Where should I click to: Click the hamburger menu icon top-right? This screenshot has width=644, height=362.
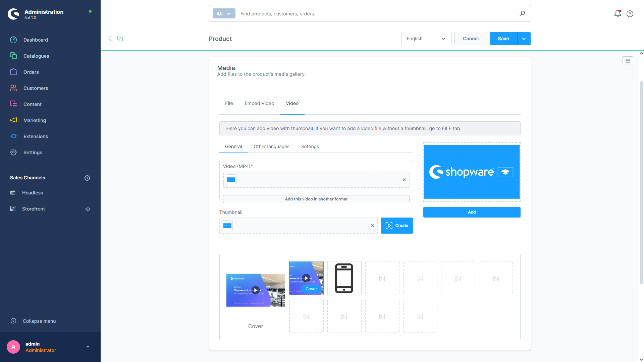click(628, 61)
